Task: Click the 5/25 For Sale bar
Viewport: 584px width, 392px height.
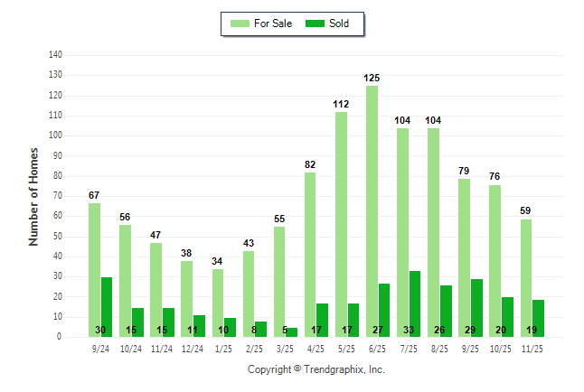Action: point(341,224)
